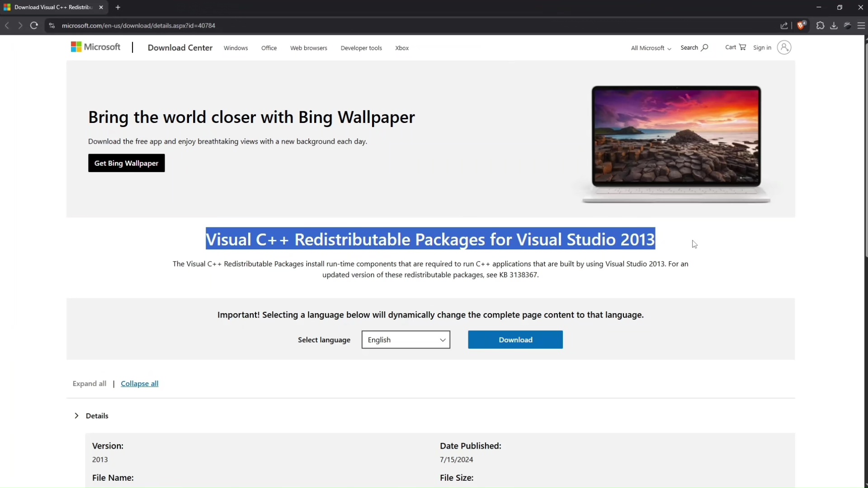Click the Microsoft logo
The width and height of the screenshot is (868, 488).
coord(95,47)
